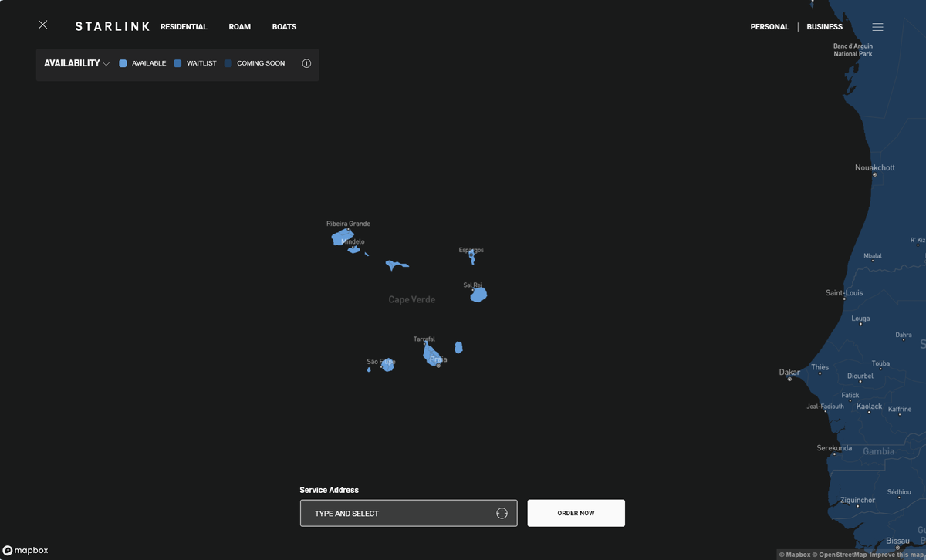Click the Fatick city label

(850, 395)
